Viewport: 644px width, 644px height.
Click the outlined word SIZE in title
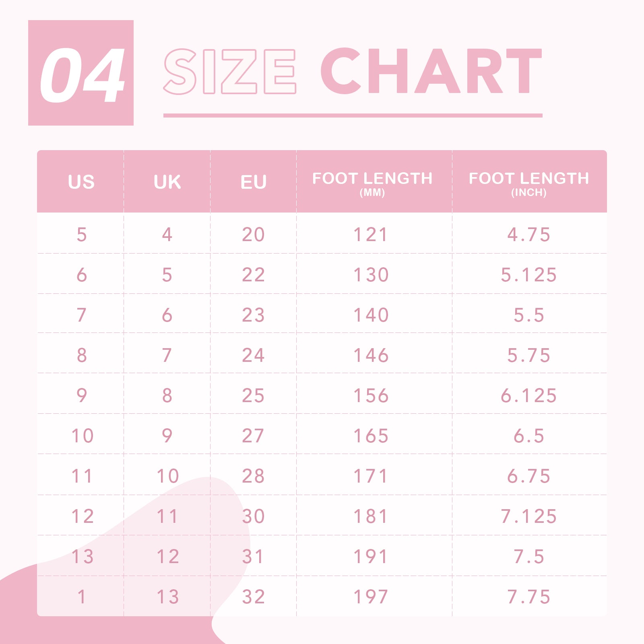pos(230,72)
